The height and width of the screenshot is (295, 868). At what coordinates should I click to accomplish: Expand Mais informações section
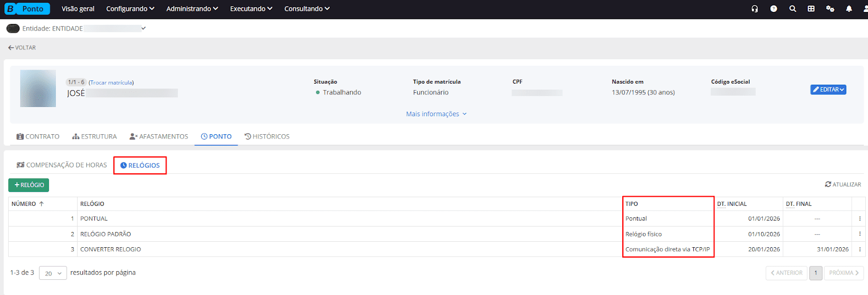click(x=436, y=114)
